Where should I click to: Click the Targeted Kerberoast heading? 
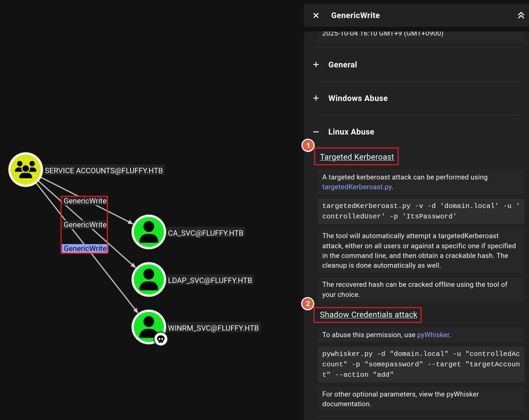tap(357, 157)
